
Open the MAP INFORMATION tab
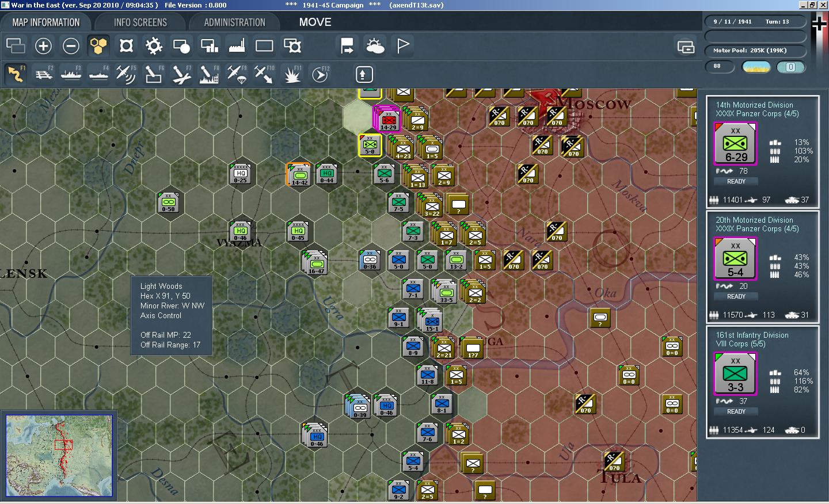tap(46, 22)
